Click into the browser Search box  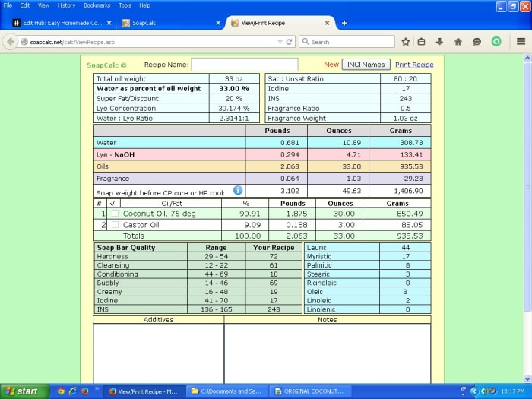347,42
